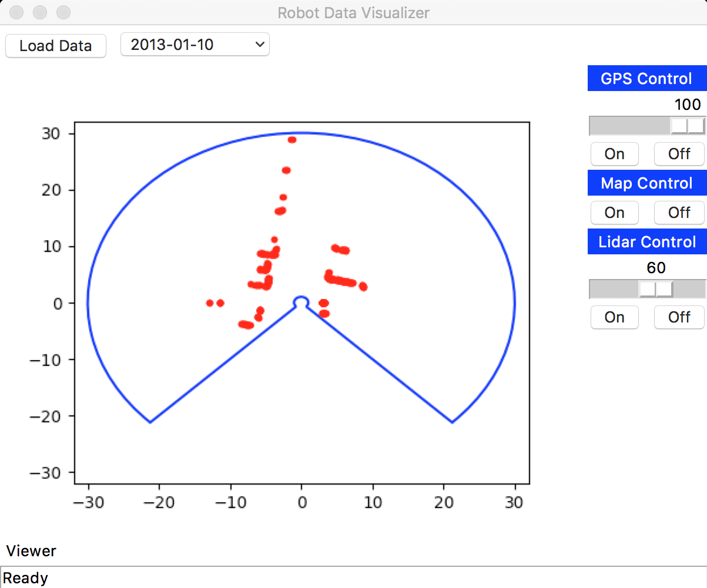Click the GPS slider value 100

click(688, 105)
